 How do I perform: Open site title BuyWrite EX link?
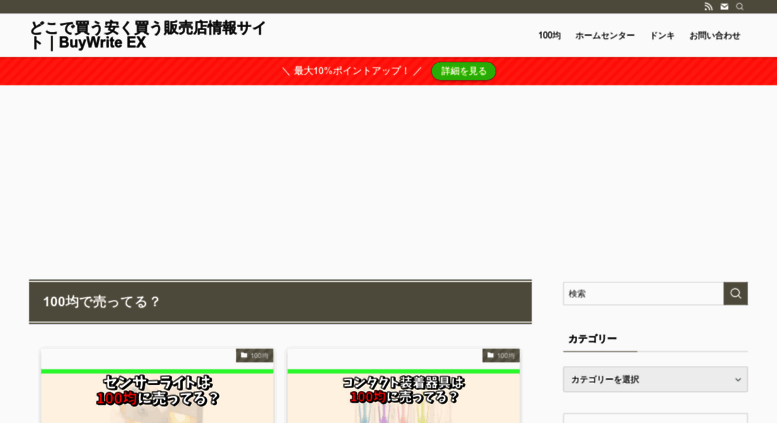(x=148, y=35)
